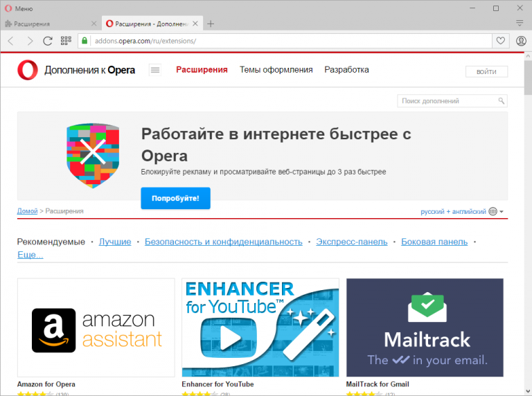This screenshot has width=532, height=396.
Task: Close the first Расширения tab
Action: coord(94,24)
